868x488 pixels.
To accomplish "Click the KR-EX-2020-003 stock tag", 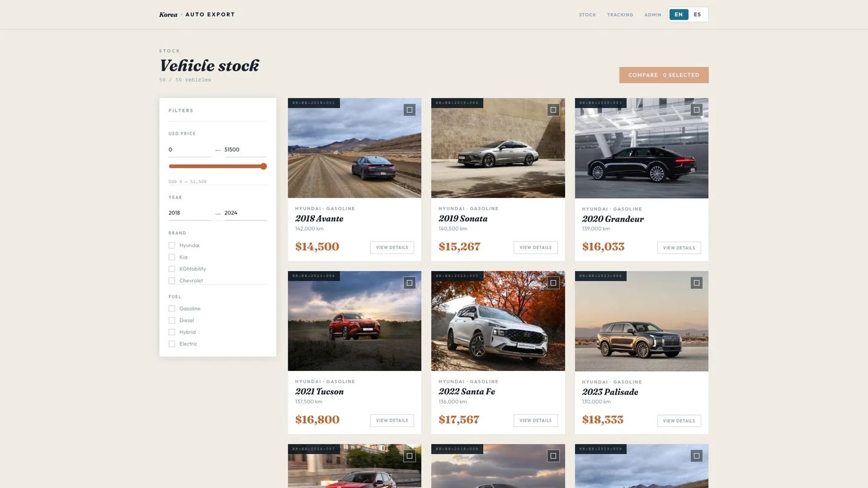I will pos(601,103).
